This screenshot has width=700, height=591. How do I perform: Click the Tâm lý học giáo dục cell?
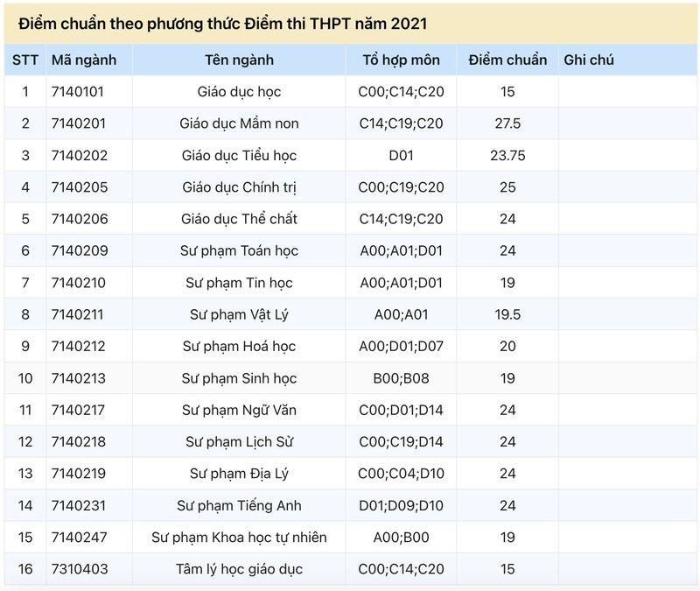[239, 569]
